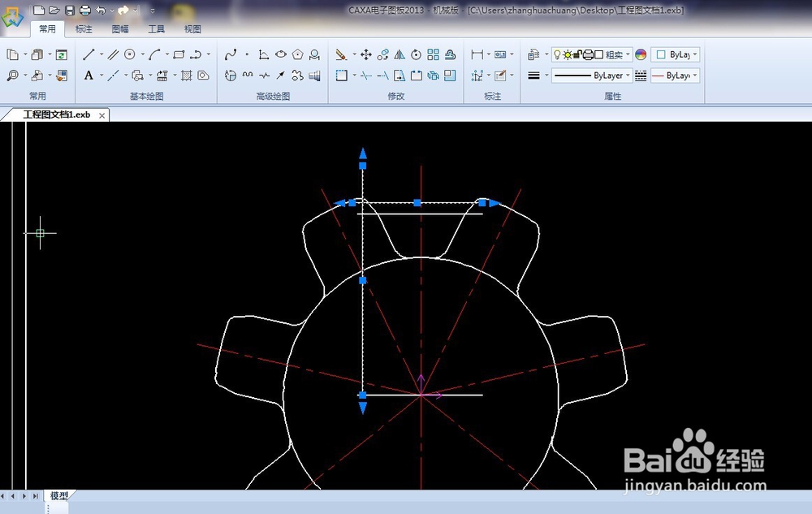The height and width of the screenshot is (514, 812).
Task: Switch to the 视图 ribbon tab
Action: pyautogui.click(x=192, y=29)
